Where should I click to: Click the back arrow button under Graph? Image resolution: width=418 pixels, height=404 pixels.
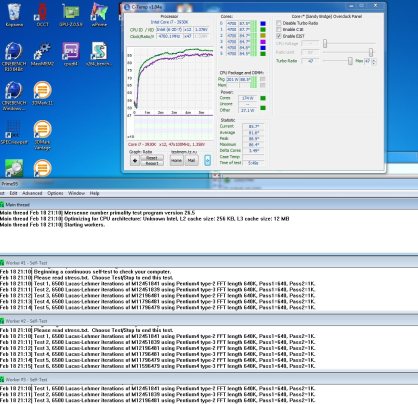135,160
